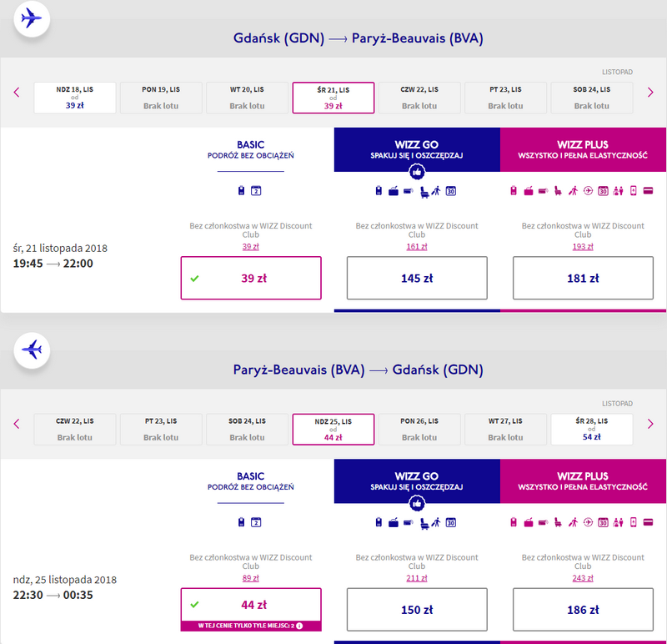Select outbound BASIC fare 39 zł
Image resolution: width=667 pixels, height=644 pixels.
[251, 278]
